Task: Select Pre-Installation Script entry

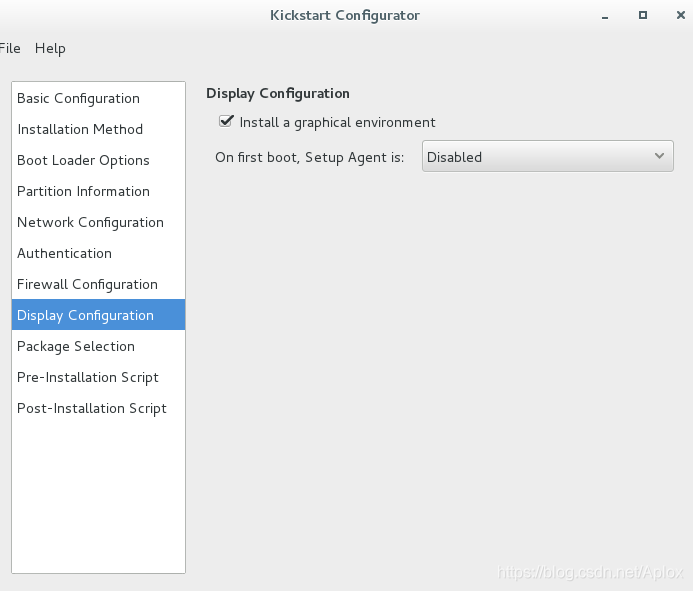Action: [x=98, y=377]
